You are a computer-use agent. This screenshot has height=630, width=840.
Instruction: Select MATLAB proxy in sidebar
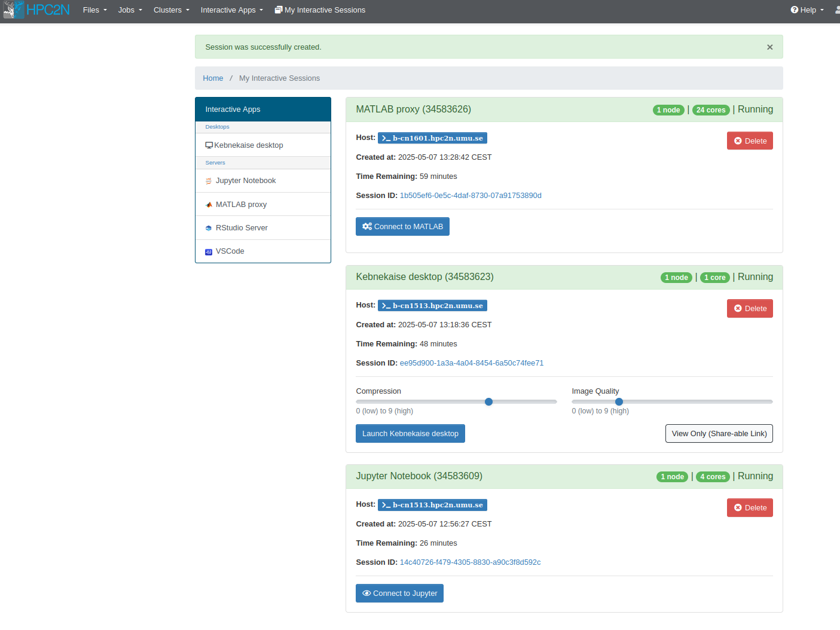pyautogui.click(x=263, y=205)
